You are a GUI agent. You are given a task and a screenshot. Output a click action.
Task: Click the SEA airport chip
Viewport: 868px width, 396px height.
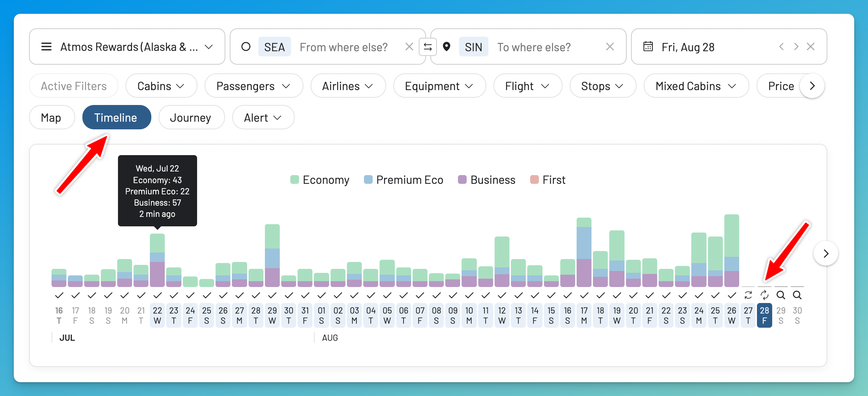click(x=274, y=47)
